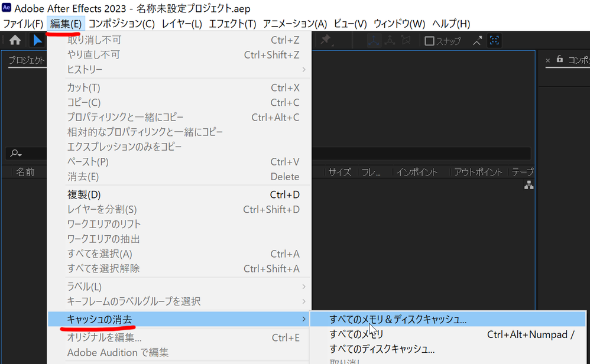Expand the ヒストリー submenu

click(x=180, y=70)
